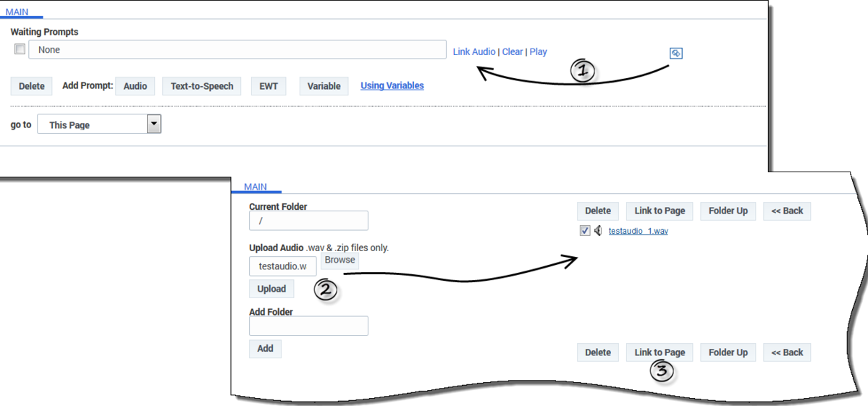
Task: Switch to the upper MAIN tab
Action: point(17,12)
